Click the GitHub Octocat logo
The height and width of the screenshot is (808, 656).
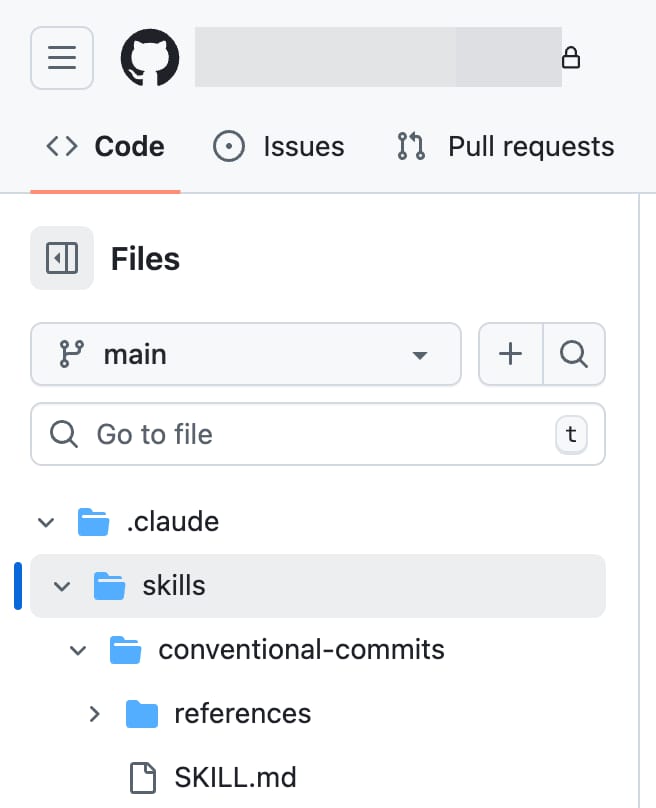tap(150, 58)
